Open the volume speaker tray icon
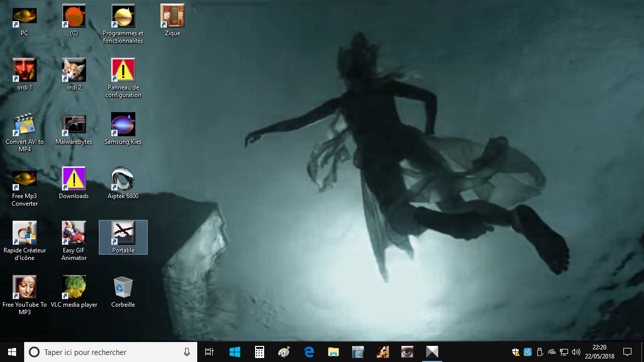The width and height of the screenshot is (644, 362). tap(576, 352)
